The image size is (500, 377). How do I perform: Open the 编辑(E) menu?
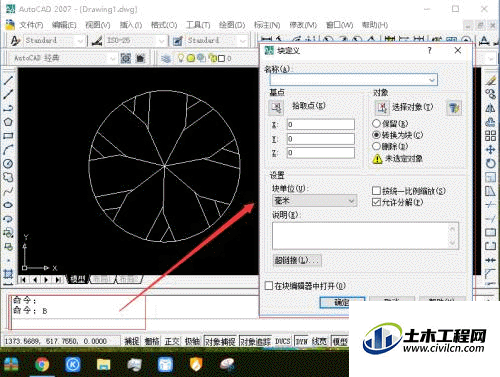click(x=64, y=25)
